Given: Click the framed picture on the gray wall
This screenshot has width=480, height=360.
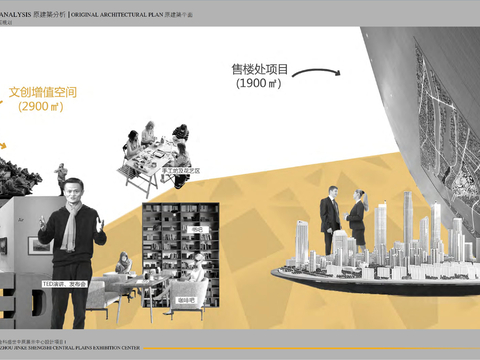Looking at the screenshot, I should pos(39,245).
